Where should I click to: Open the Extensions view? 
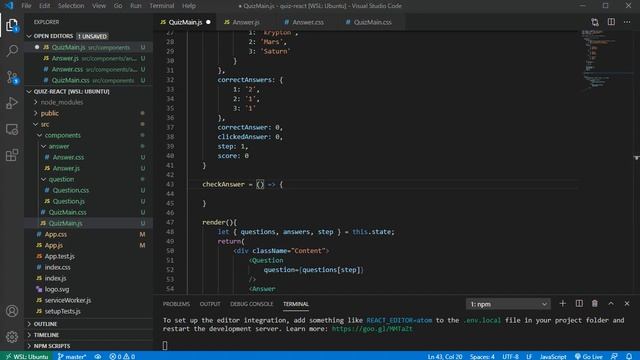[12, 155]
